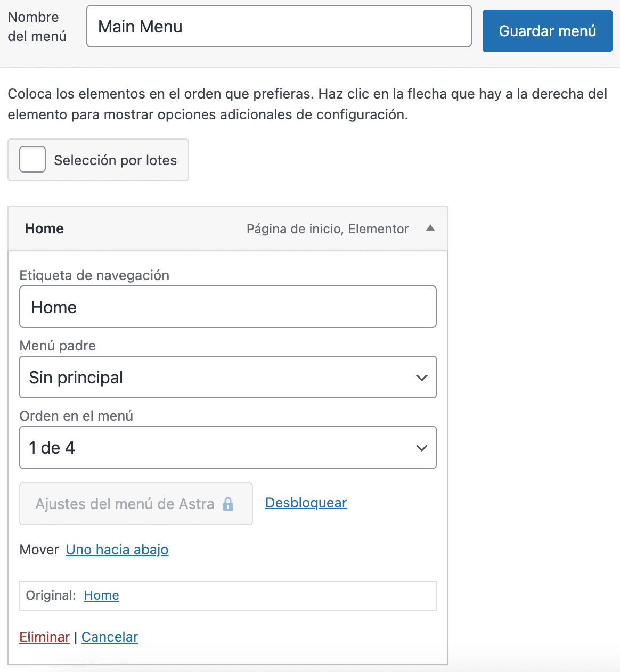Collapse the Home item with the triangle arrow

coord(430,228)
